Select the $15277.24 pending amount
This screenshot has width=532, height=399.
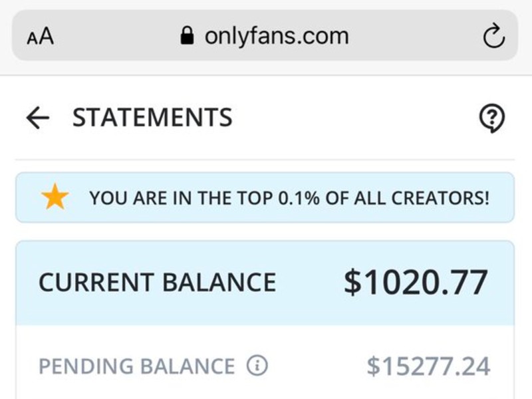(428, 366)
